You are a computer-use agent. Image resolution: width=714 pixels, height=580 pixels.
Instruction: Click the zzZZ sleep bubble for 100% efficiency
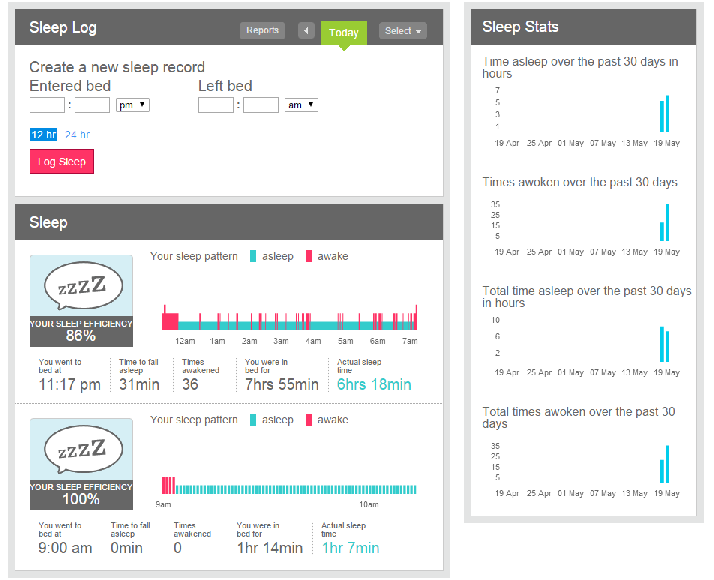[x=81, y=450]
